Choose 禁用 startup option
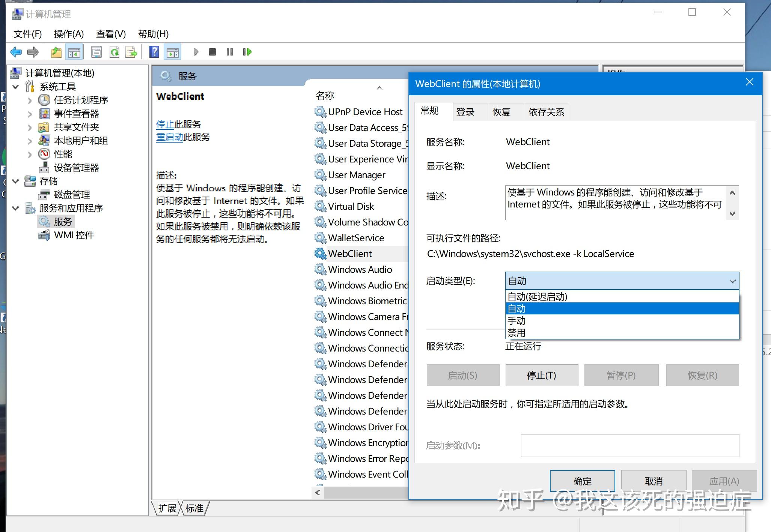This screenshot has height=532, width=771. (622, 332)
